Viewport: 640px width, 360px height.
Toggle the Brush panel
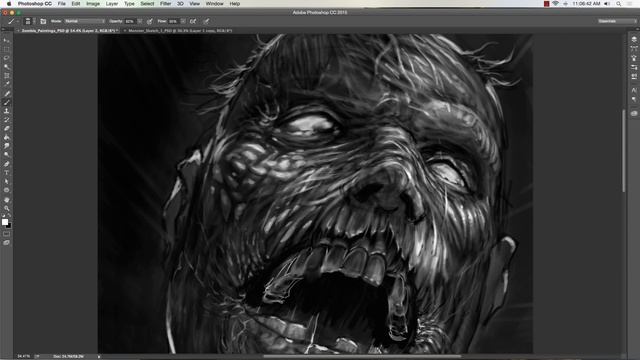43,21
